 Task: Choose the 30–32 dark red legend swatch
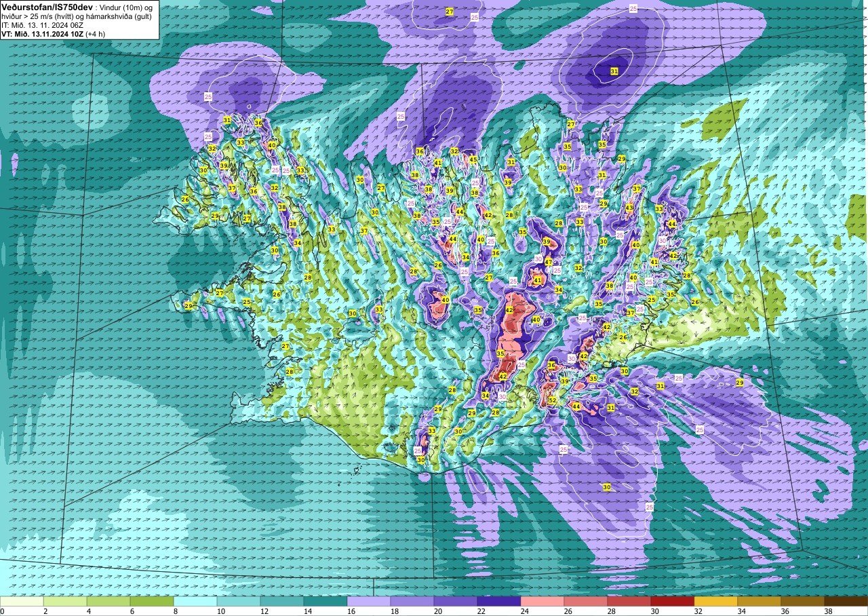[x=673, y=601]
